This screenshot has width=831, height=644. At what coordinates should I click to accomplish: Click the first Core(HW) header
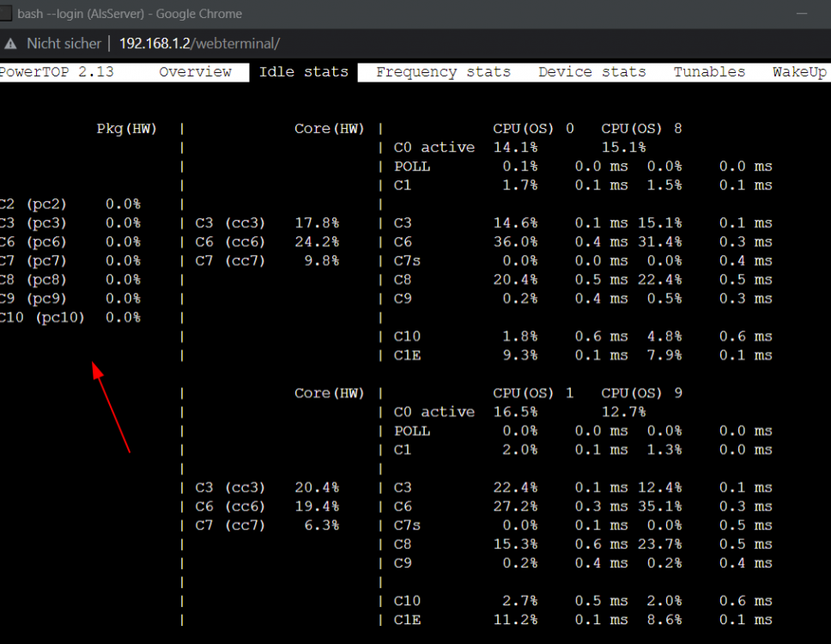coord(329,129)
